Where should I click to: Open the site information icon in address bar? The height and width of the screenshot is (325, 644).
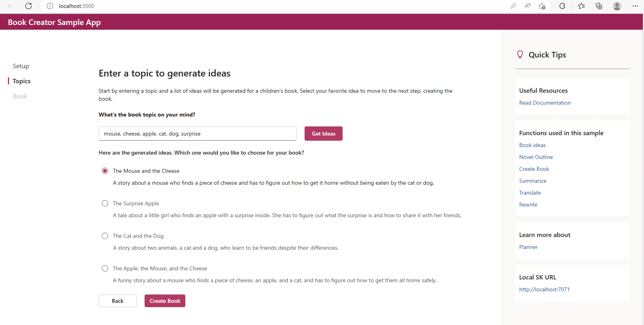click(x=50, y=6)
